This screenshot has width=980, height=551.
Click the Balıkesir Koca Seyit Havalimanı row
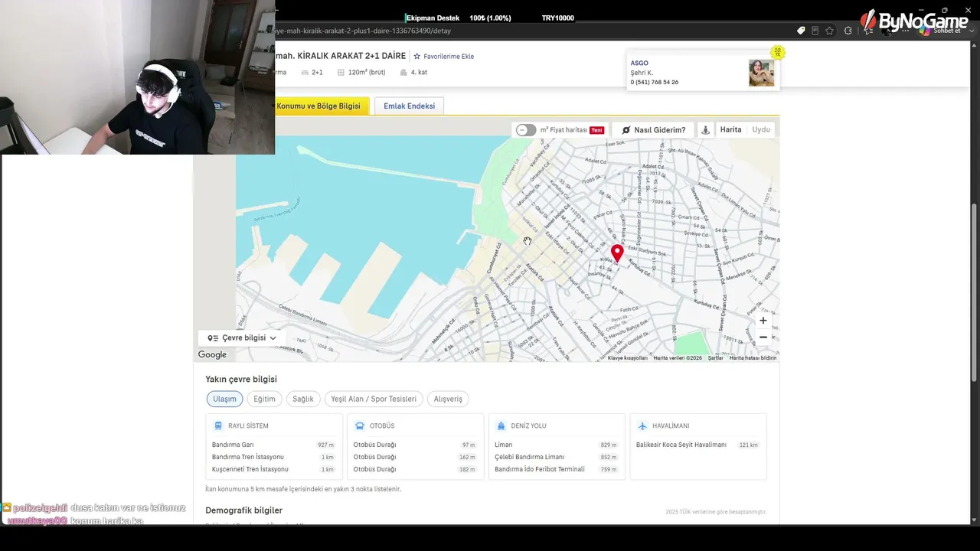pos(697,445)
